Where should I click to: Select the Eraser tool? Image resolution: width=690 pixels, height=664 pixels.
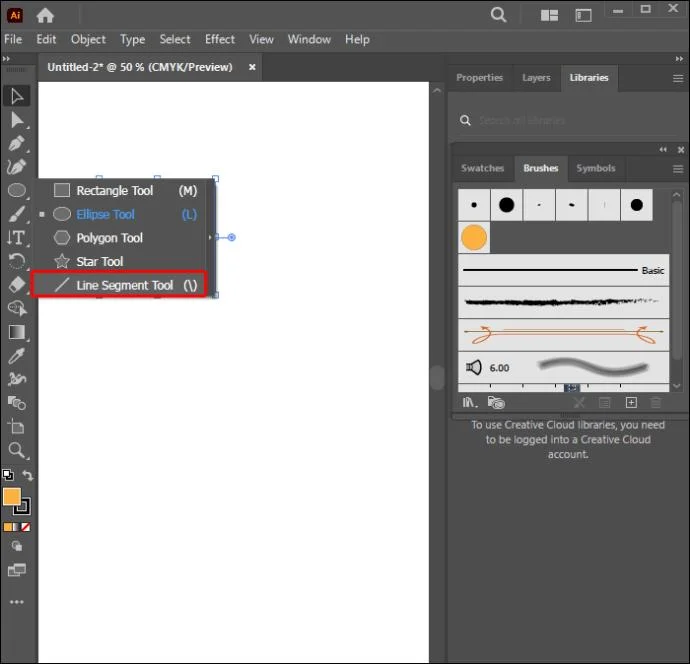coord(17,285)
